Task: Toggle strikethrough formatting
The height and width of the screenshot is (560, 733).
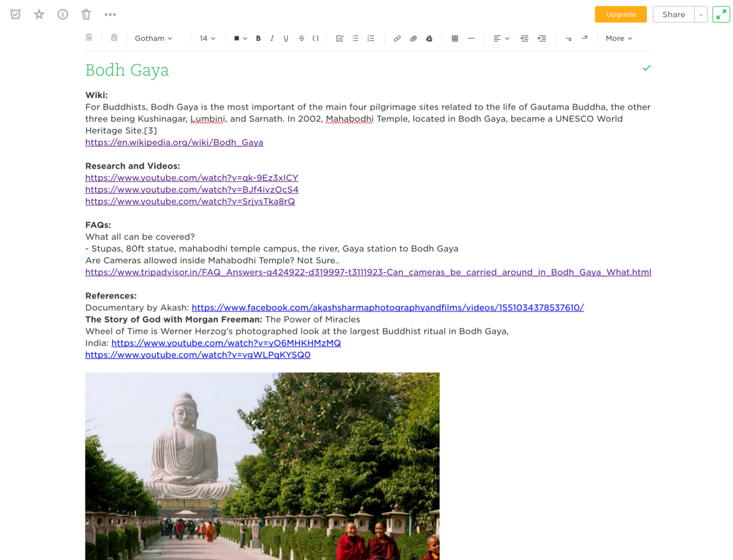Action: (x=301, y=38)
